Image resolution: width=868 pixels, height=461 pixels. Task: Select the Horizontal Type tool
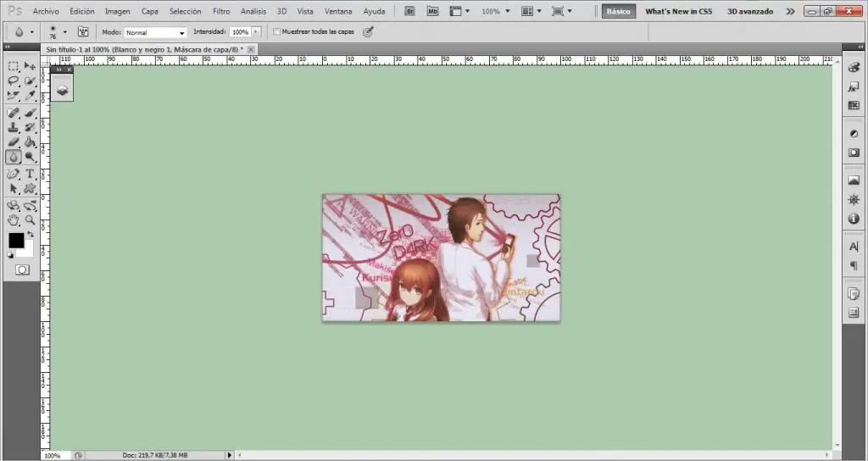click(30, 175)
